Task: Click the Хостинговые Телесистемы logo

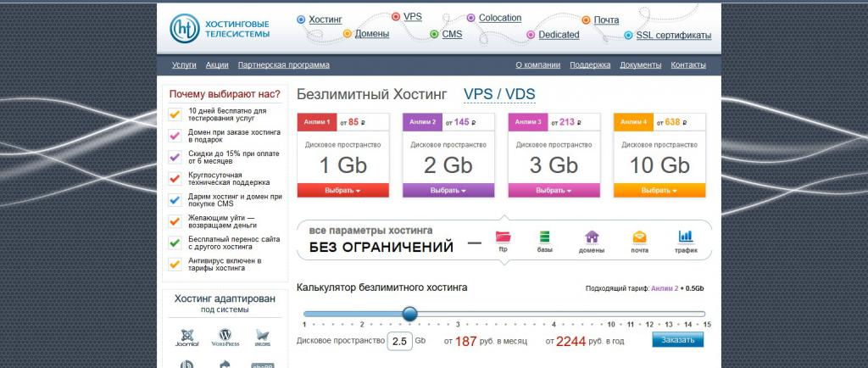Action: coord(220,29)
